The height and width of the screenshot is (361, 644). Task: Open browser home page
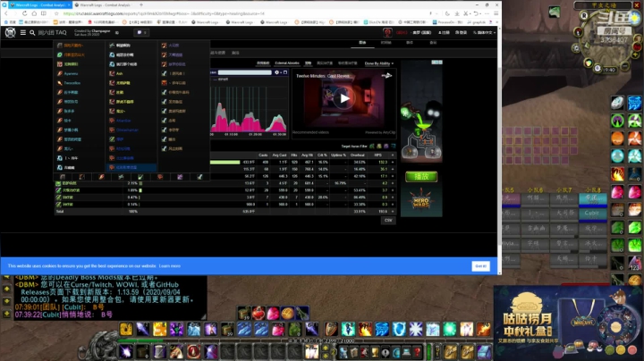(x=34, y=13)
